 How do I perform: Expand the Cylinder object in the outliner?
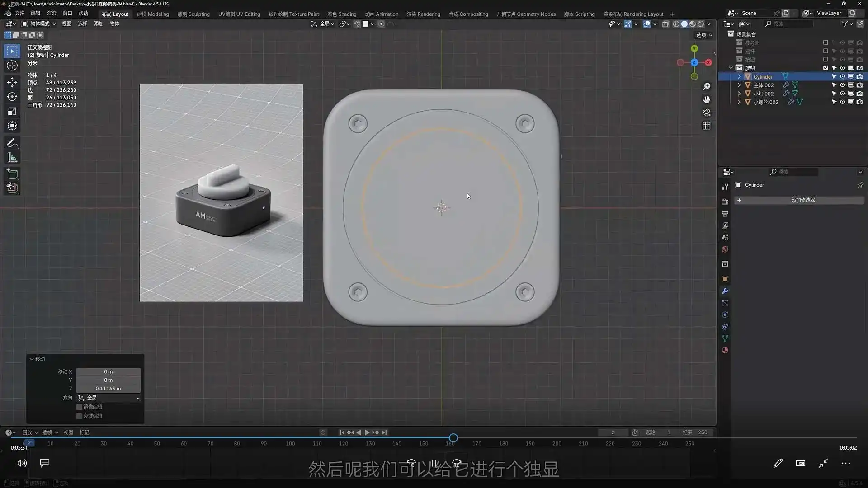pyautogui.click(x=739, y=76)
